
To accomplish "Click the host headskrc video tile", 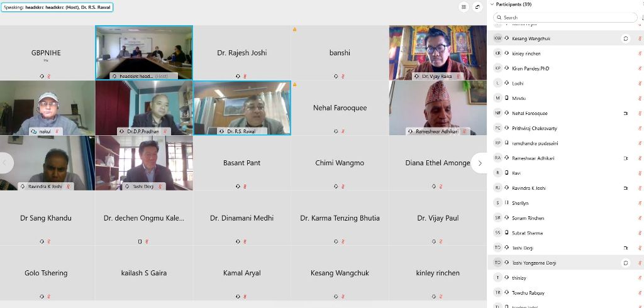I will pyautogui.click(x=144, y=53).
